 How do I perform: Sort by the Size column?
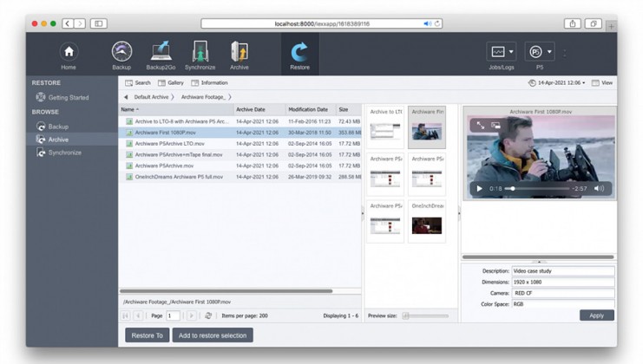tap(349, 109)
